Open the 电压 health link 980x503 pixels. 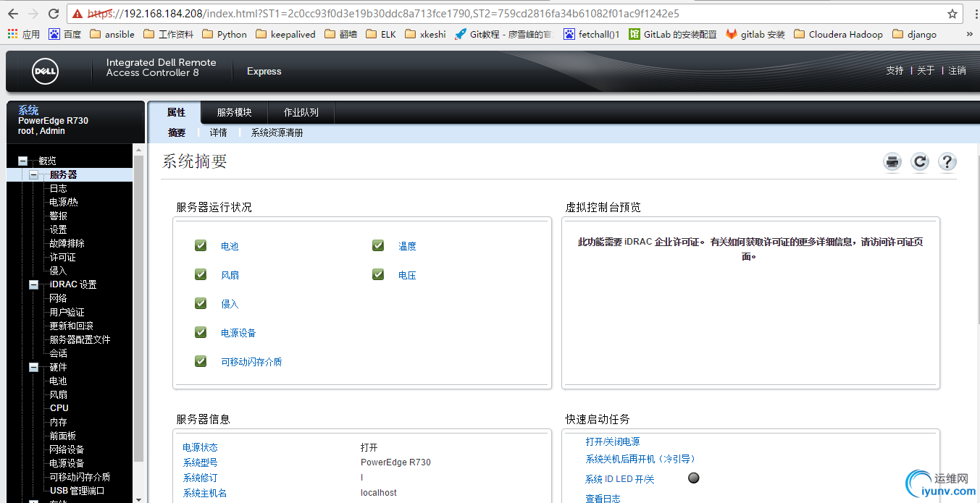click(407, 275)
